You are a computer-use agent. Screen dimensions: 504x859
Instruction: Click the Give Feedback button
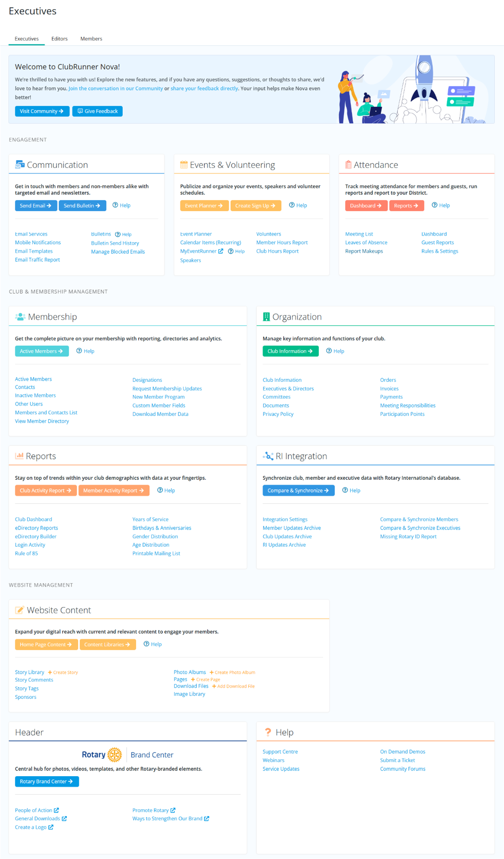coord(98,111)
